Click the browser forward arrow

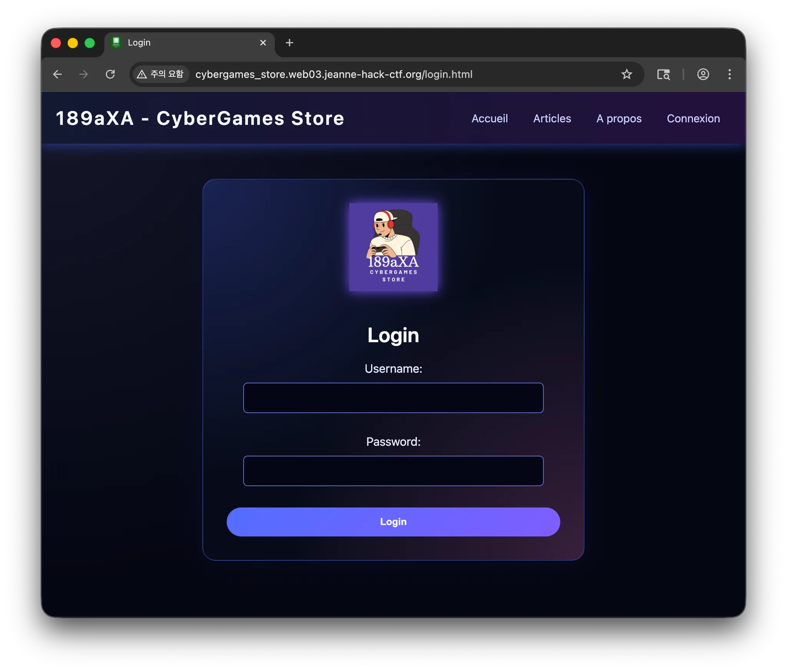84,74
